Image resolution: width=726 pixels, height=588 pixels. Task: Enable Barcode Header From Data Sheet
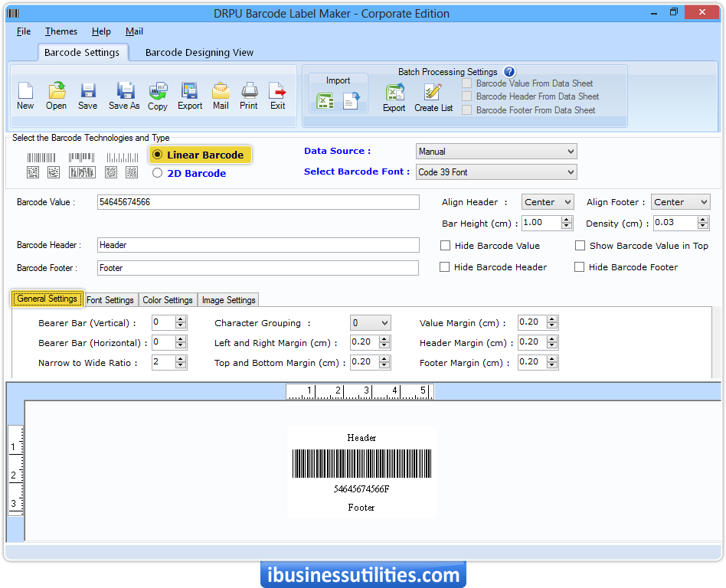click(x=466, y=96)
